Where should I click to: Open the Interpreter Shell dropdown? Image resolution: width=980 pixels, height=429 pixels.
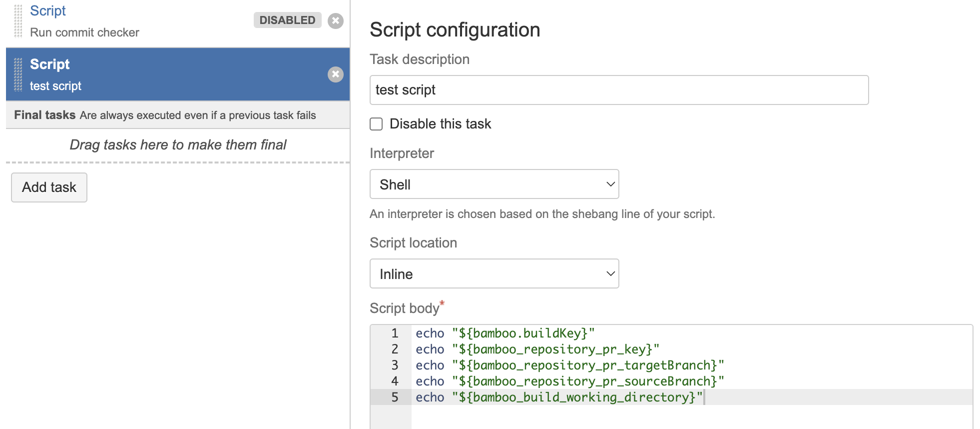point(494,184)
